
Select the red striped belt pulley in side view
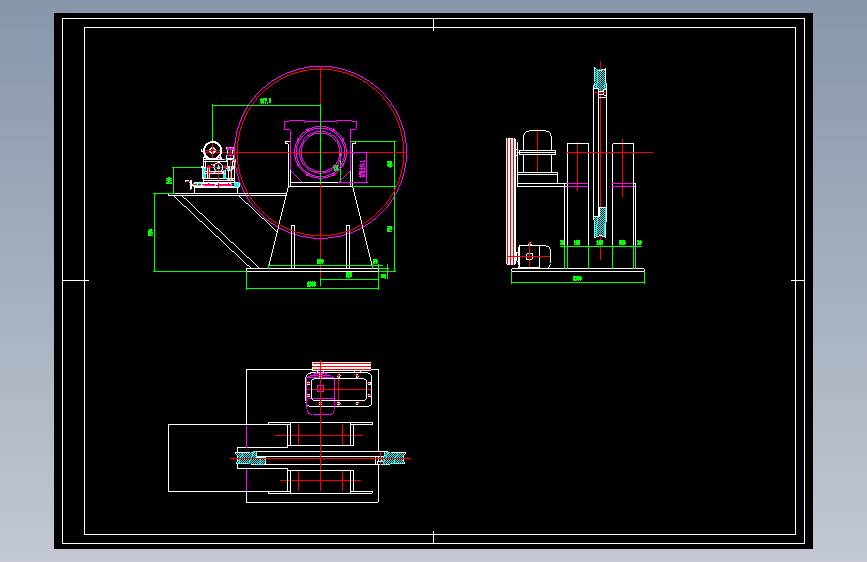pos(511,201)
